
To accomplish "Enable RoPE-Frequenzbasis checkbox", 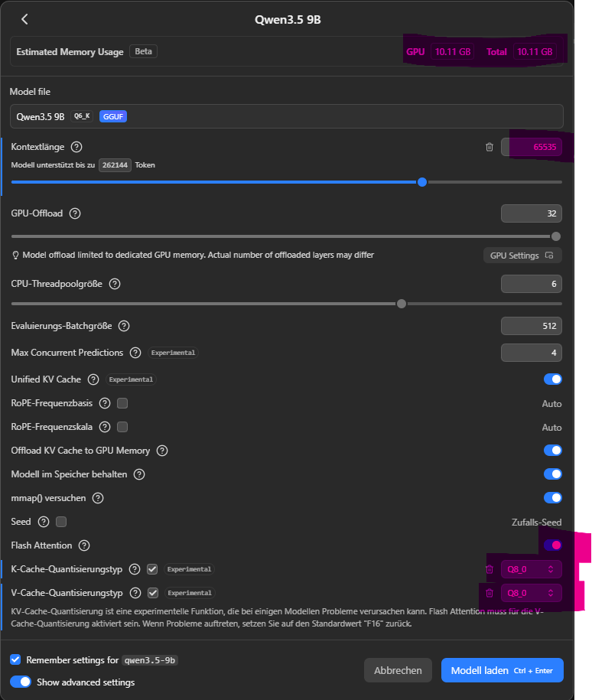I will [x=122, y=403].
